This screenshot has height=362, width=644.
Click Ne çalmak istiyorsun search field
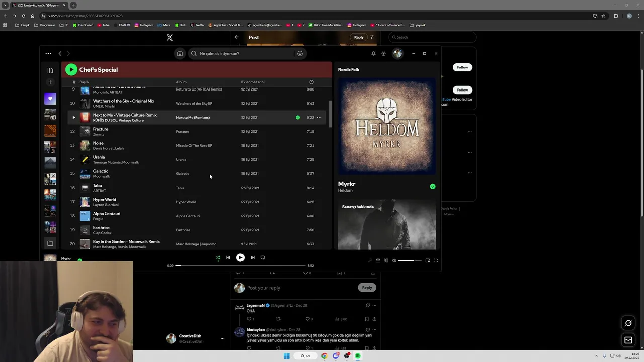(240, 53)
